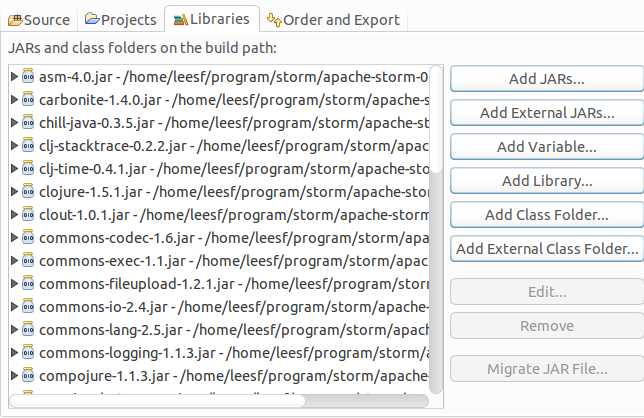Click the compojure-1.1.3.jar file icon
The height and width of the screenshot is (418, 644).
(28, 375)
